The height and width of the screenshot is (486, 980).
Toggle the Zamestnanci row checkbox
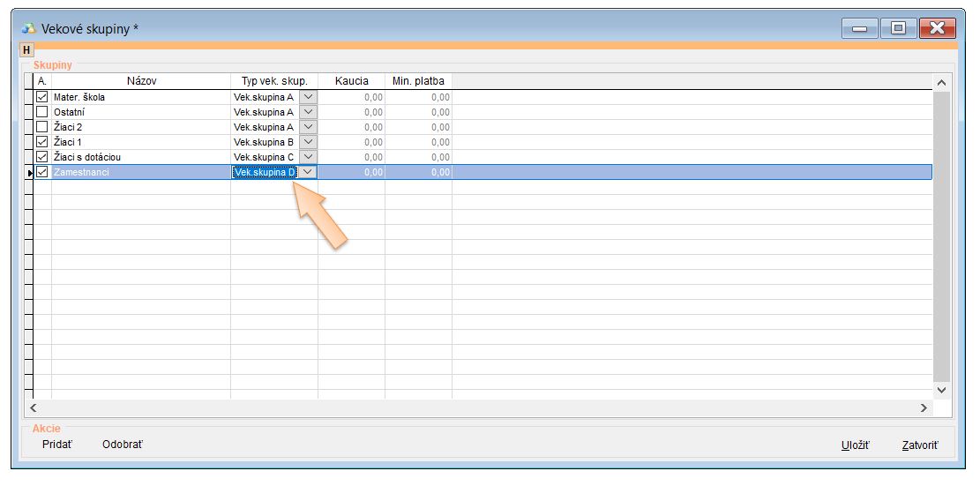click(x=41, y=172)
